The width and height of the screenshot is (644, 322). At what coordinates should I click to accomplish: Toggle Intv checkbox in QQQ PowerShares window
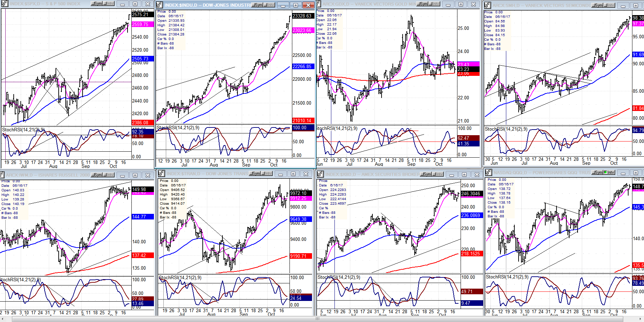[609, 172]
